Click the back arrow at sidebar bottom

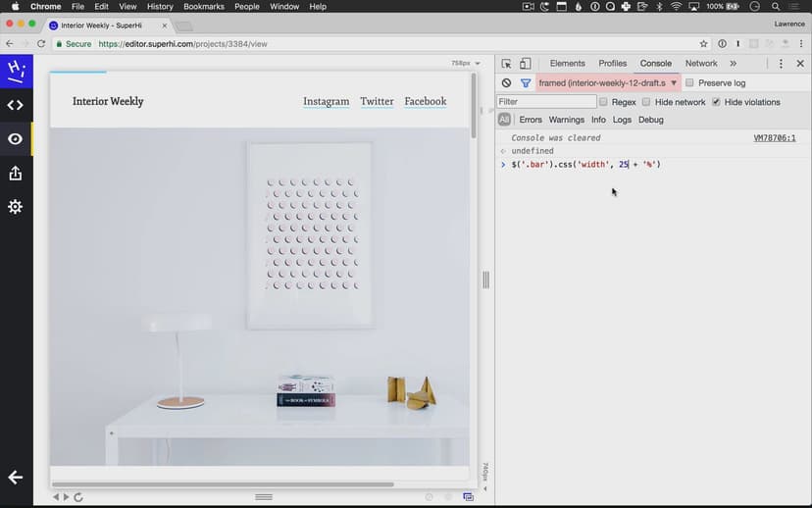coord(16,478)
